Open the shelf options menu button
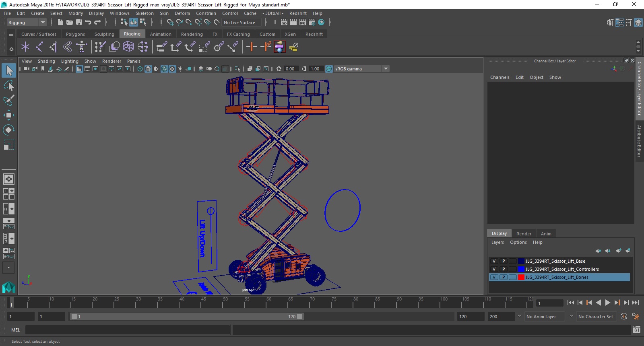The height and width of the screenshot is (346, 644). pyautogui.click(x=11, y=49)
